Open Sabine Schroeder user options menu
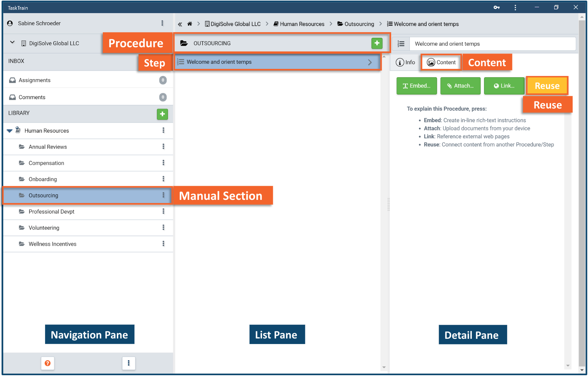This screenshot has width=588, height=378. [x=162, y=23]
